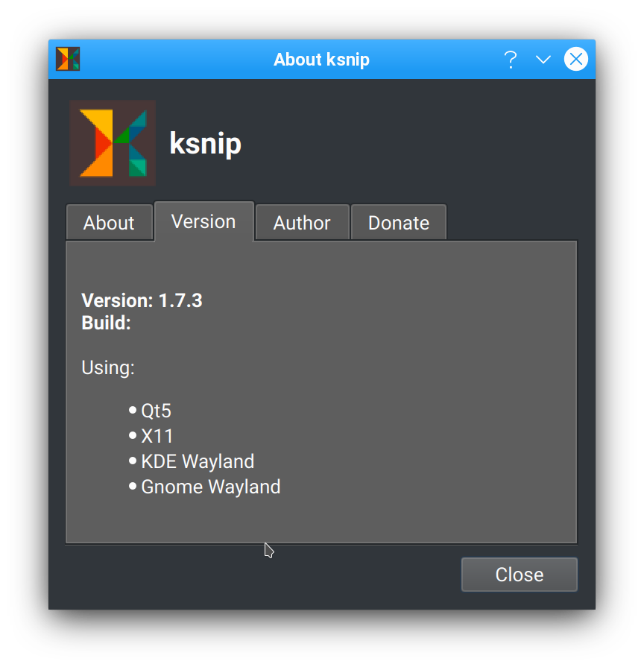Open context-sensitive help via the question mark icon

coord(511,59)
